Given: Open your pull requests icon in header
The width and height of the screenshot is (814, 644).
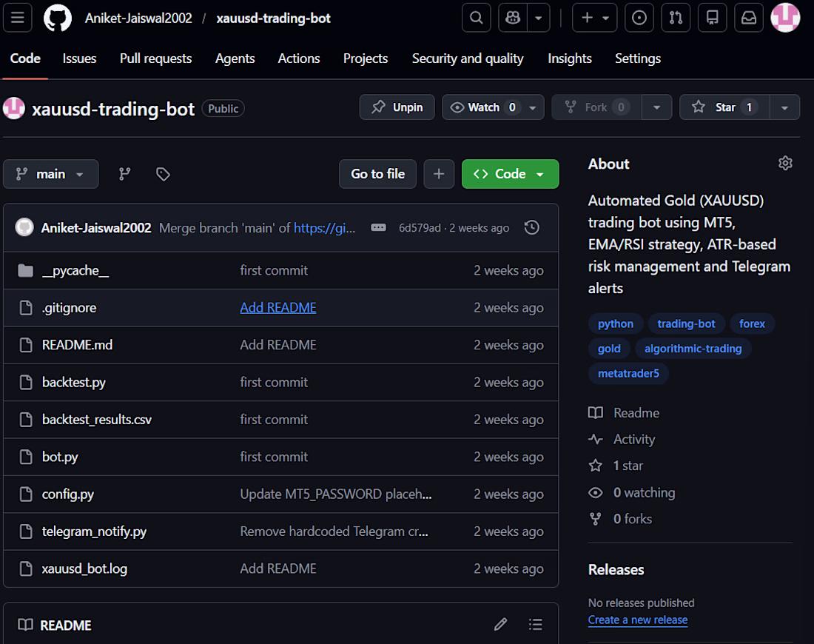Looking at the screenshot, I should [x=676, y=18].
